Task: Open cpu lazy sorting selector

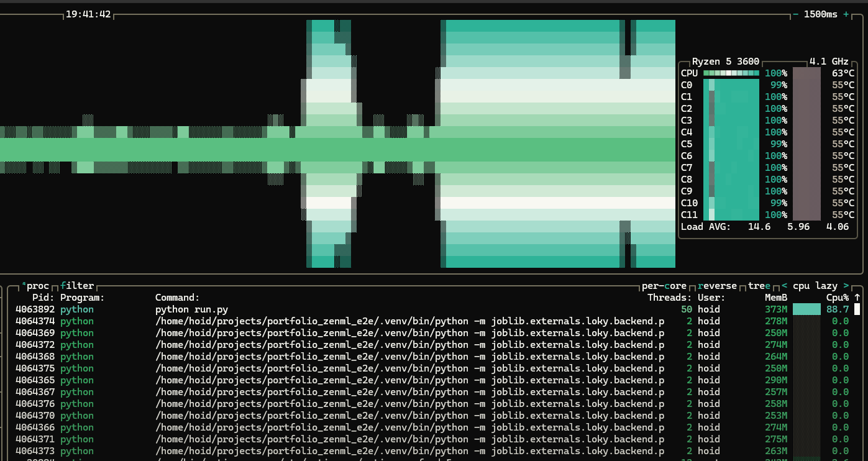Action: click(x=815, y=286)
